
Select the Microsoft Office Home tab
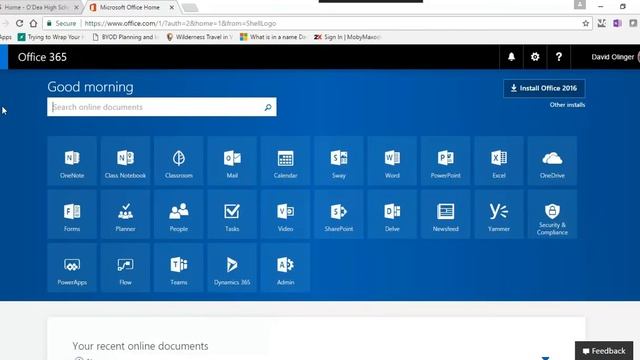(130, 7)
